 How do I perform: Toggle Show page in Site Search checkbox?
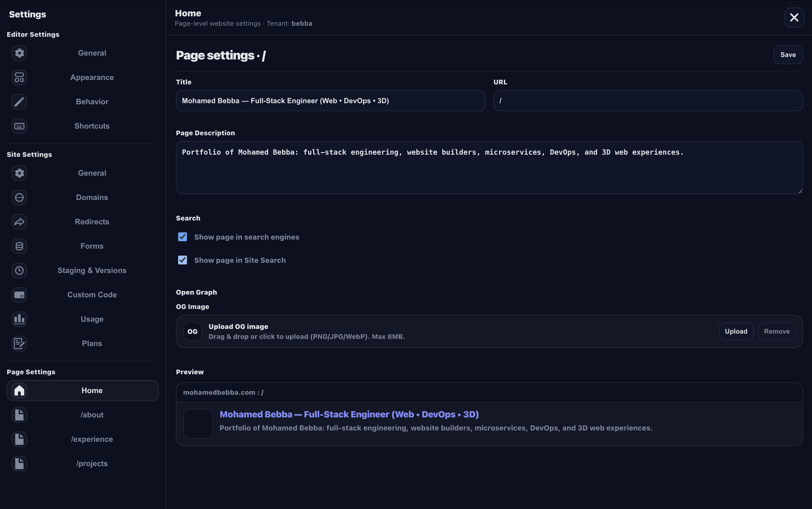tap(182, 260)
